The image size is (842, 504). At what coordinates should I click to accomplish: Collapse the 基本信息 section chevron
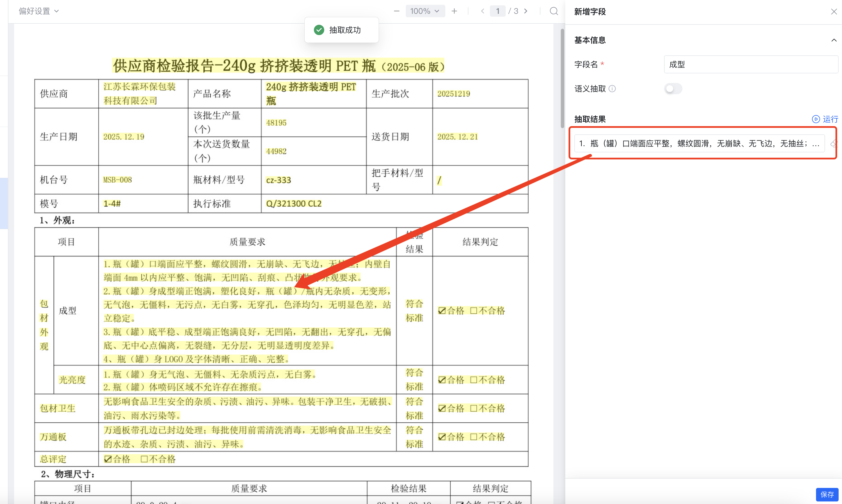834,40
